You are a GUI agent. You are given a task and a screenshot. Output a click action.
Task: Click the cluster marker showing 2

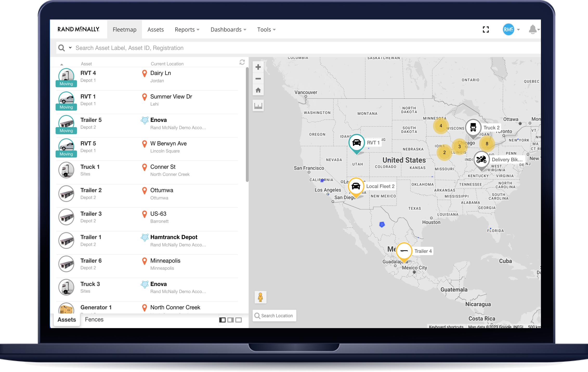click(444, 152)
